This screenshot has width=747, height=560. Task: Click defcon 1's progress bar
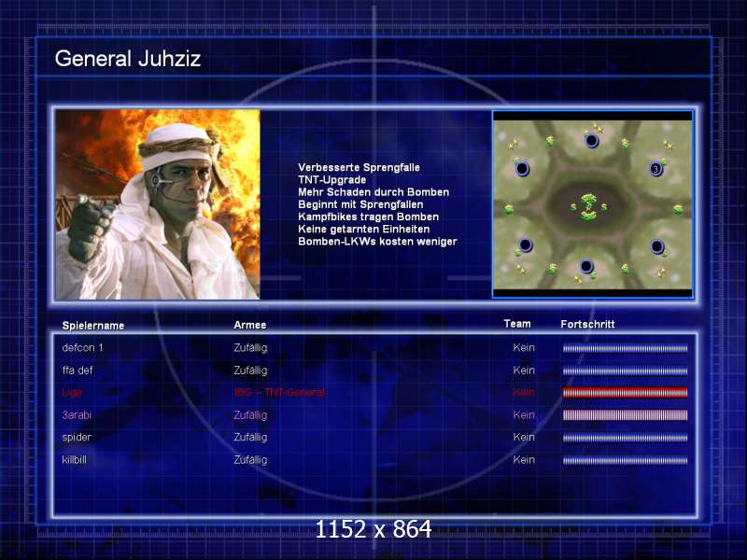pos(625,348)
